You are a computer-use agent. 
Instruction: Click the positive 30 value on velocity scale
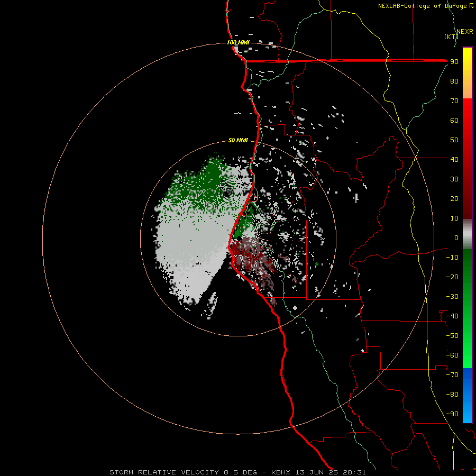[454, 179]
